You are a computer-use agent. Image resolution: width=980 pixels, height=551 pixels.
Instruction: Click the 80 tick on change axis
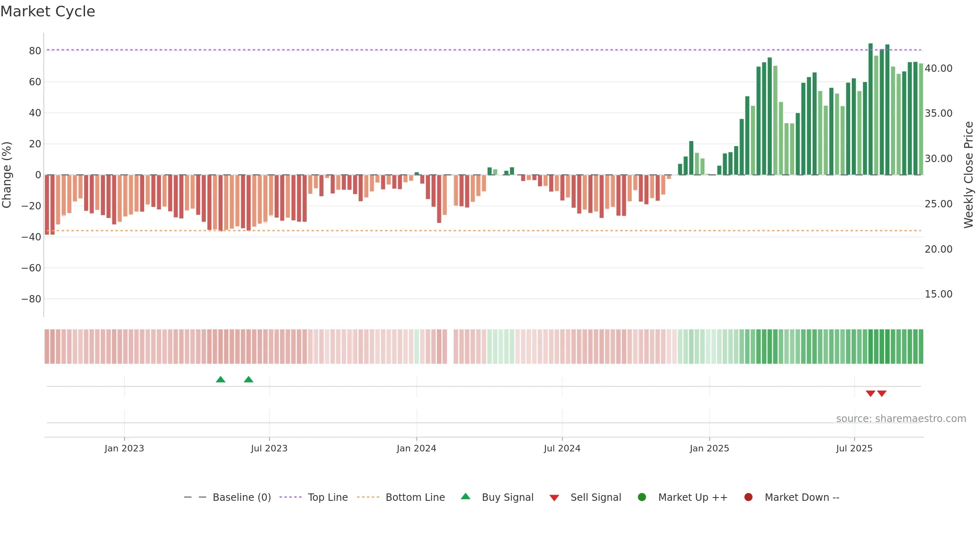pyautogui.click(x=35, y=51)
